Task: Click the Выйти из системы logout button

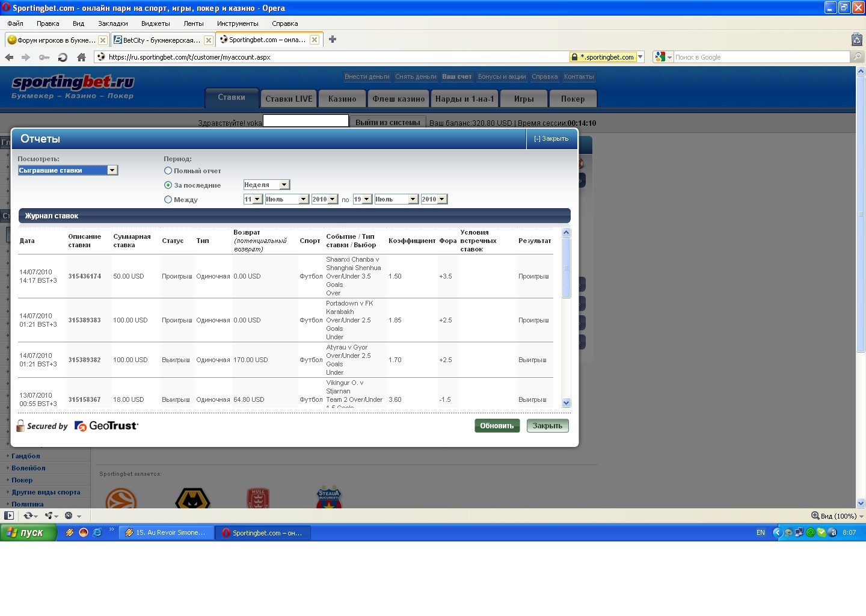Action: coord(387,122)
